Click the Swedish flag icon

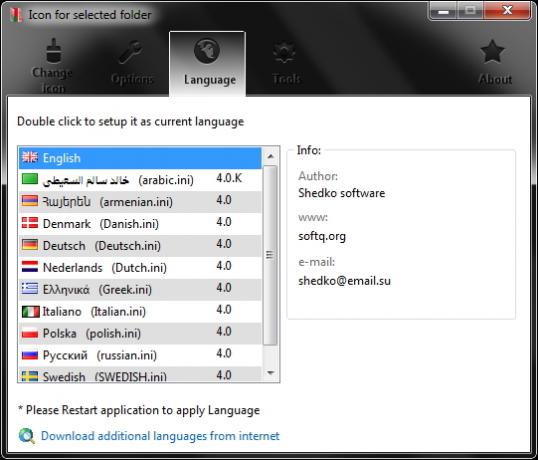coord(30,376)
